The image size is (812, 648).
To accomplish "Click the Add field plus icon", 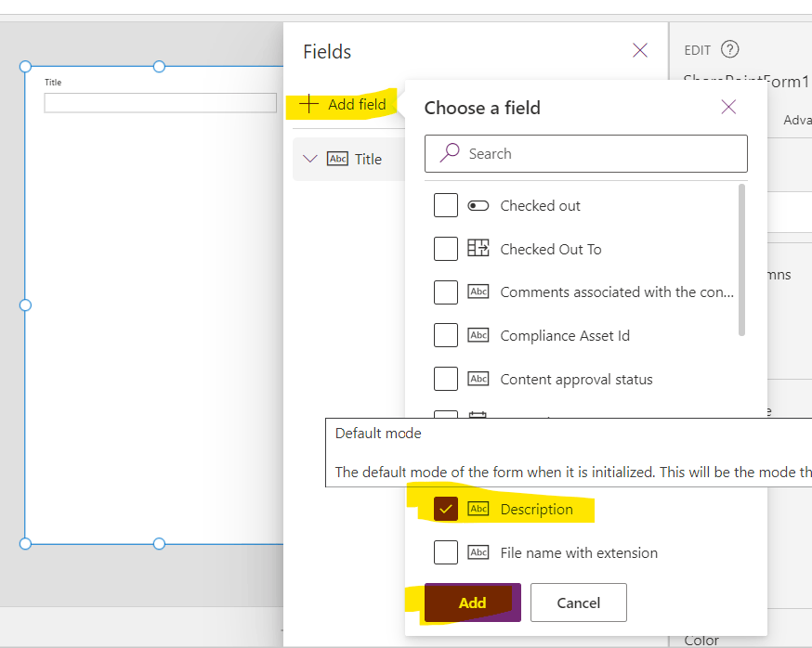I will tap(308, 104).
